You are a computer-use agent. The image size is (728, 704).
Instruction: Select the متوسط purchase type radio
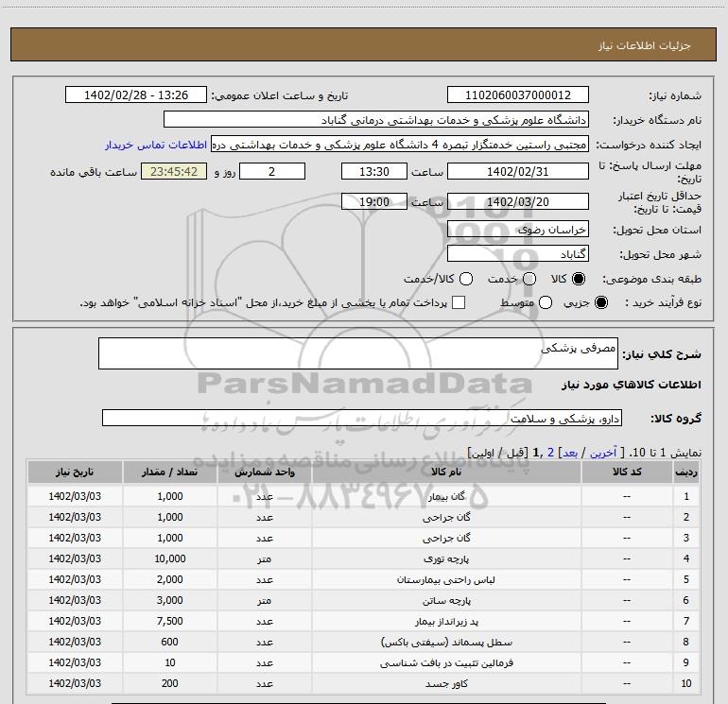pyautogui.click(x=546, y=302)
